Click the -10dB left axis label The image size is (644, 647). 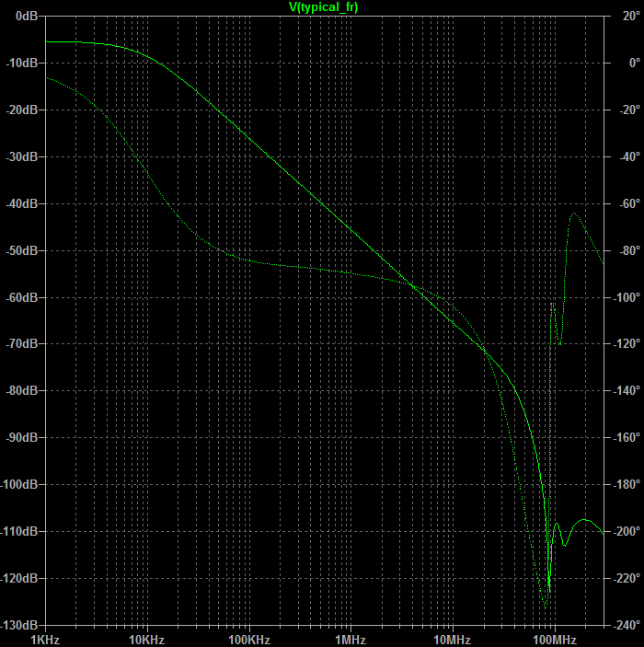click(x=21, y=64)
